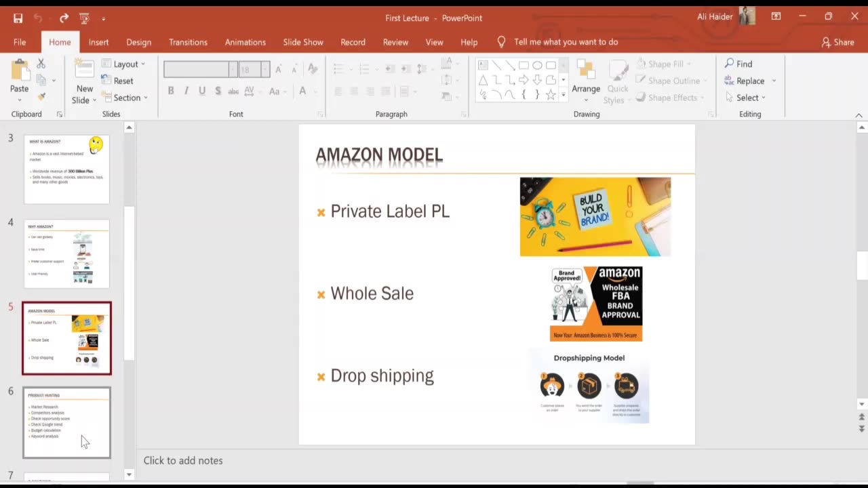Viewport: 868px width, 488px height.
Task: Open the Select dropdown
Action: [x=745, y=98]
